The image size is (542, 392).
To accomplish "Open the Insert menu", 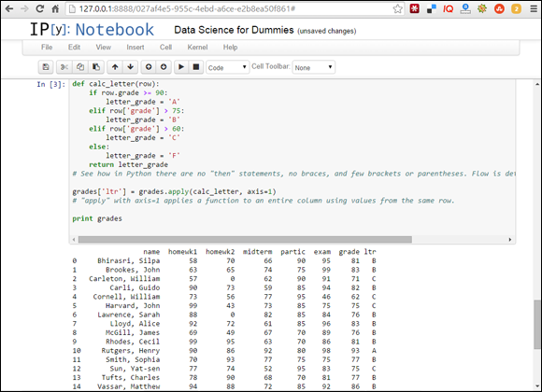I will [135, 48].
